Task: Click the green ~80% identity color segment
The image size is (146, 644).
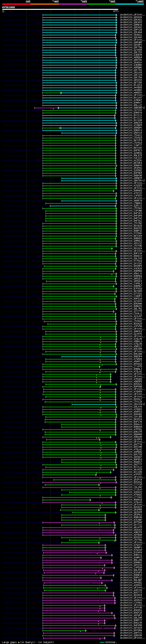Action: 101,4
